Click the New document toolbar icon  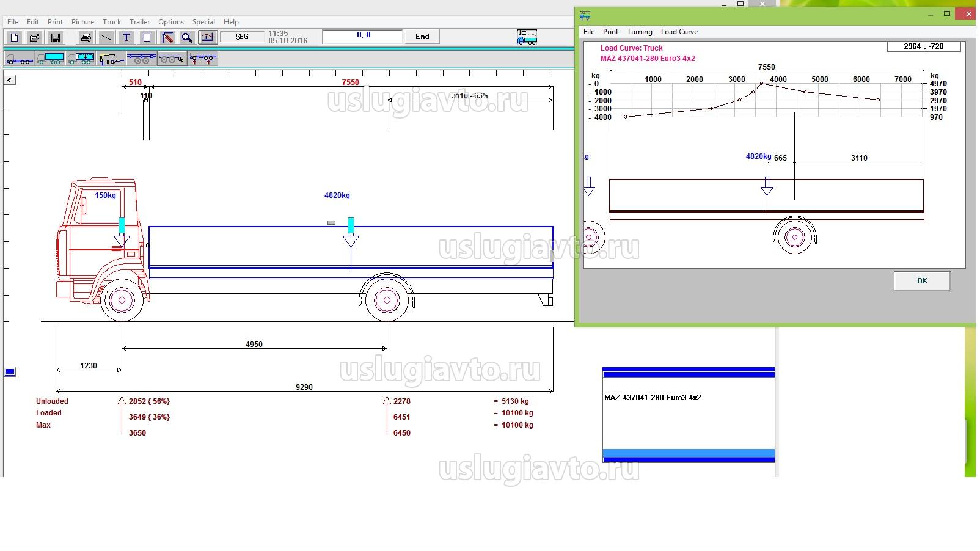[15, 37]
